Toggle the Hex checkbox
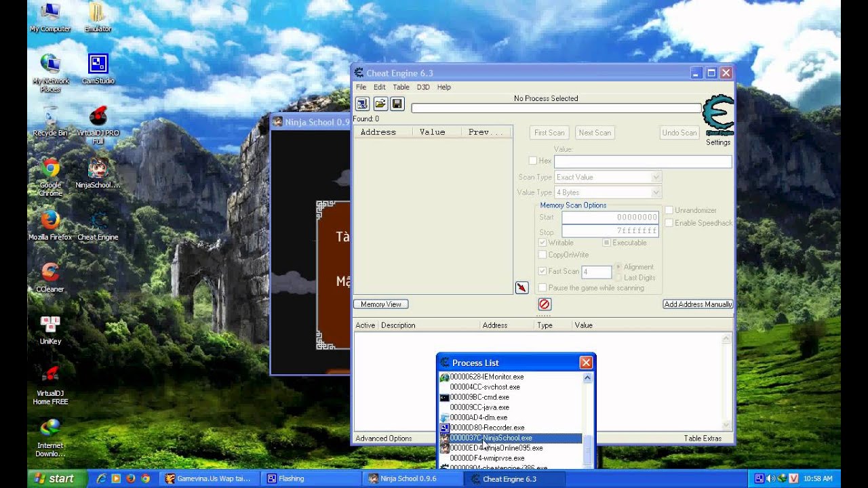The width and height of the screenshot is (868, 488). pyautogui.click(x=533, y=161)
